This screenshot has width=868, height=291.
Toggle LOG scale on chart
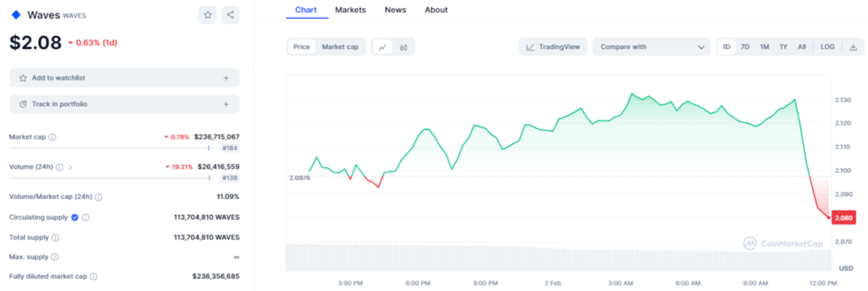[x=827, y=47]
